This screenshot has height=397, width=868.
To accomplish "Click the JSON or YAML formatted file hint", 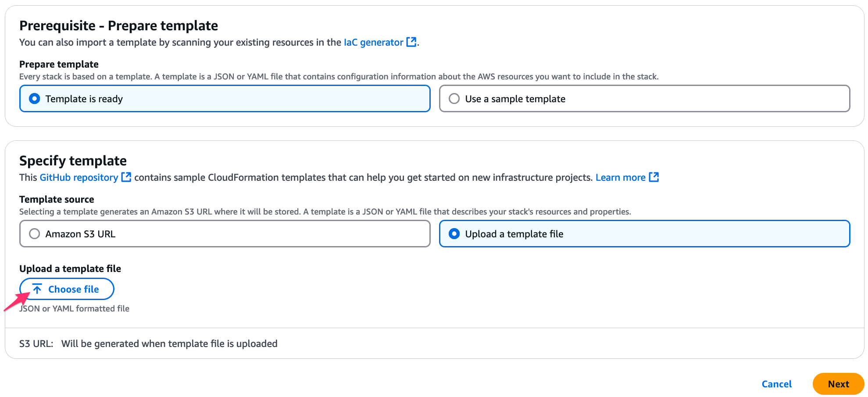I will point(74,308).
